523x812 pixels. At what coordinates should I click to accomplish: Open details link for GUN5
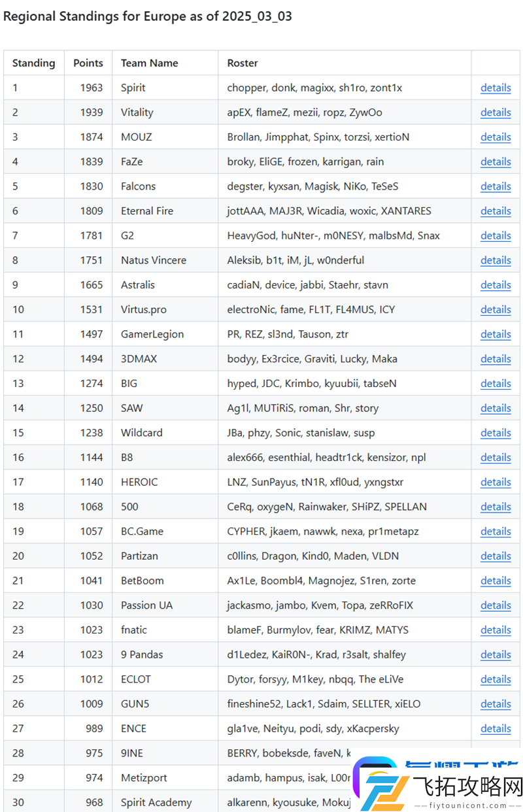(x=496, y=704)
